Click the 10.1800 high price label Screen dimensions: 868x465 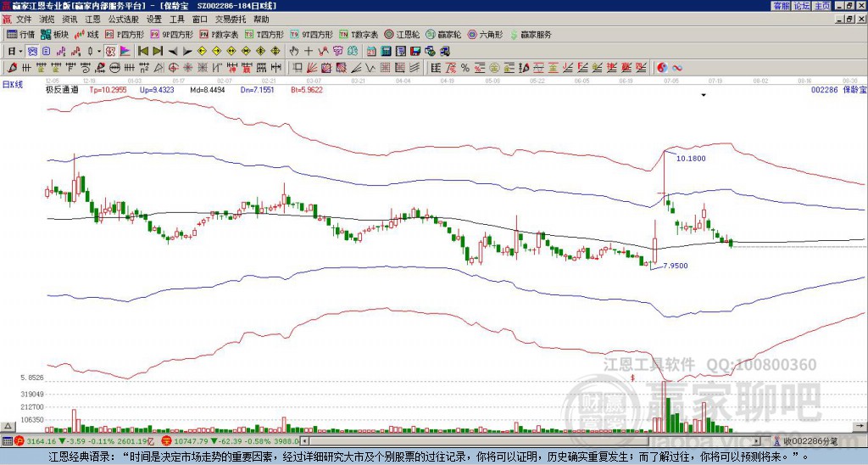click(691, 159)
